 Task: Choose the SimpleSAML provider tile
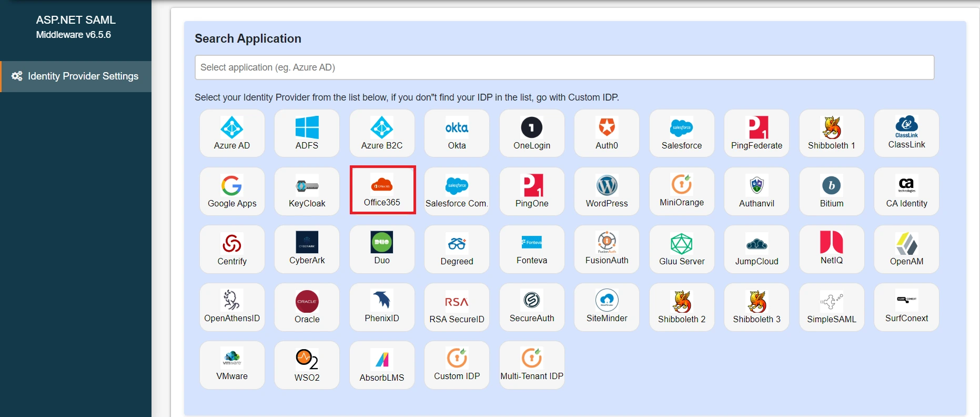coord(832,307)
